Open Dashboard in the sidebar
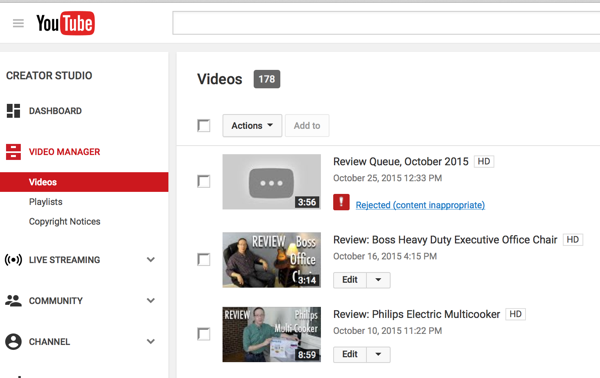600x378 pixels. click(x=55, y=111)
